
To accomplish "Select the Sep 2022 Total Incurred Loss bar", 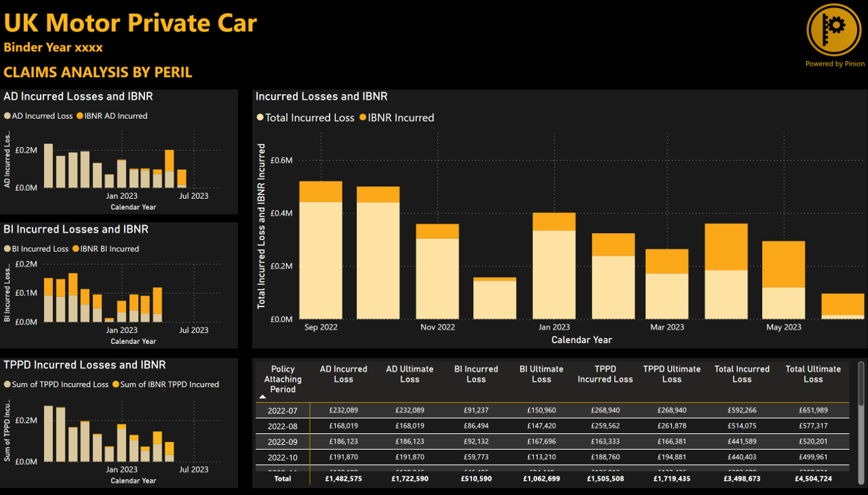I will 321,260.
